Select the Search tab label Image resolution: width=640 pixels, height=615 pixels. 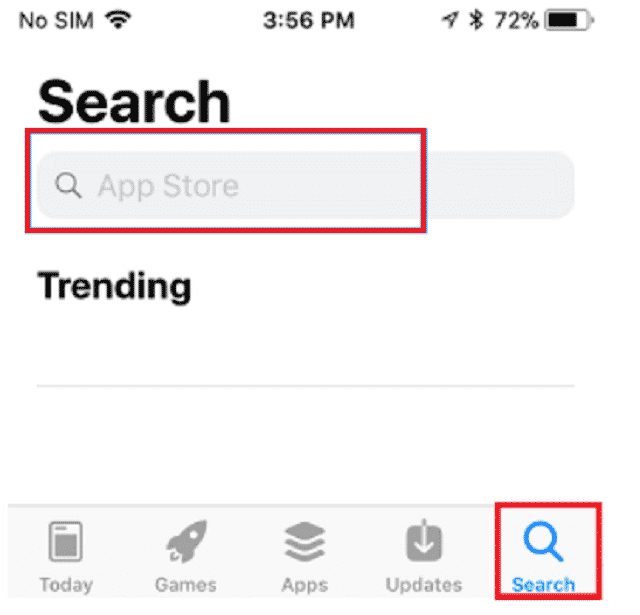pyautogui.click(x=543, y=585)
